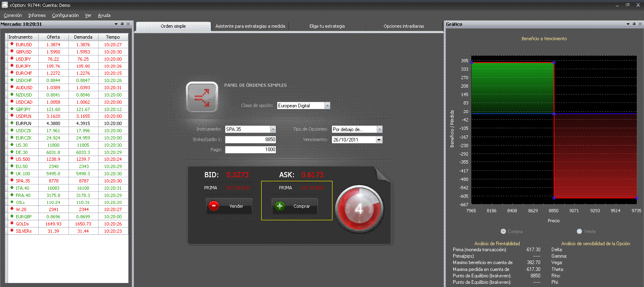This screenshot has height=287, width=644.
Task: Pin the Gráfico panel
Action: (x=634, y=24)
